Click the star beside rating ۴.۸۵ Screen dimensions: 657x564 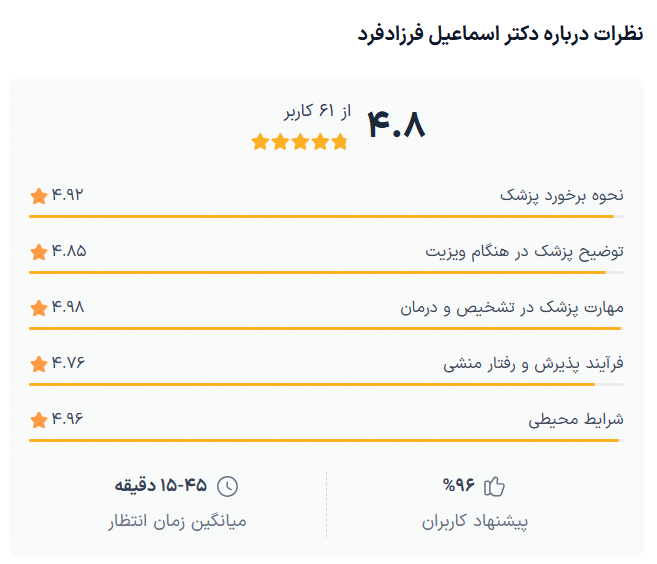39,251
